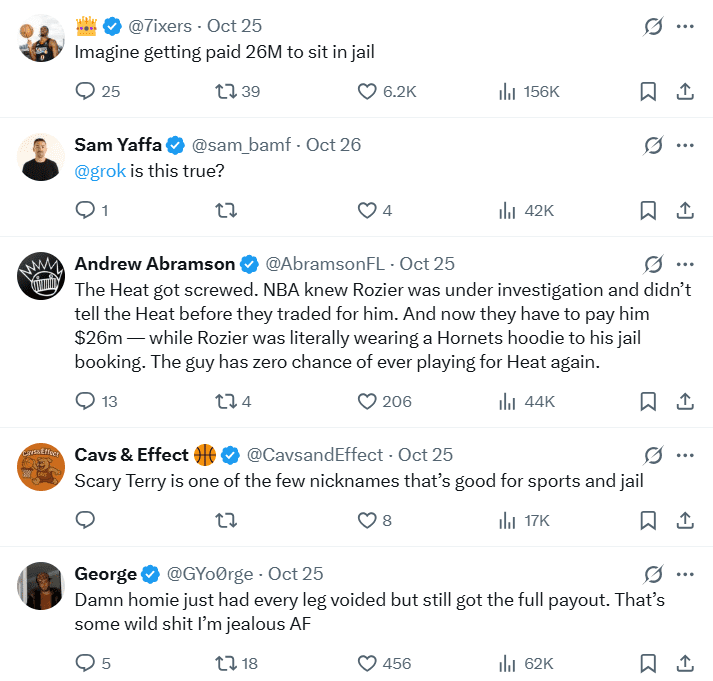Viewport: 713px width, 681px height.
Task: Repost George's voided leg tweet
Action: 226,663
